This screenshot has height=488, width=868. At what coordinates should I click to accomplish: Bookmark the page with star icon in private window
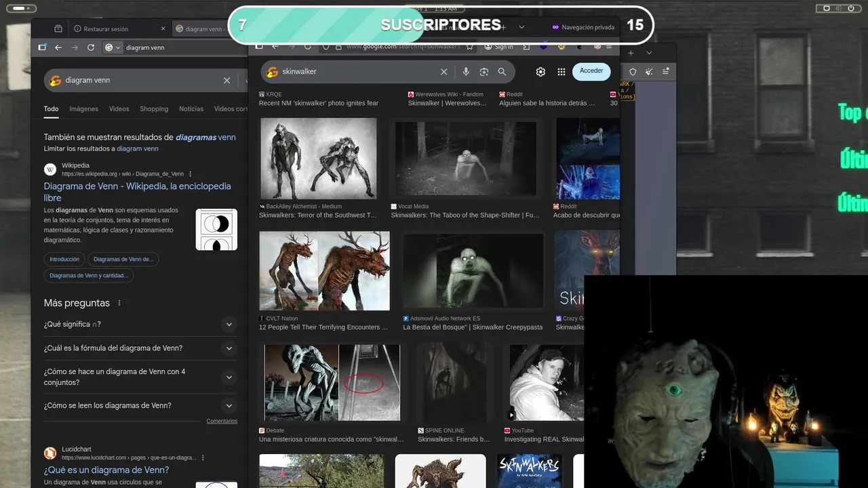coord(469,47)
